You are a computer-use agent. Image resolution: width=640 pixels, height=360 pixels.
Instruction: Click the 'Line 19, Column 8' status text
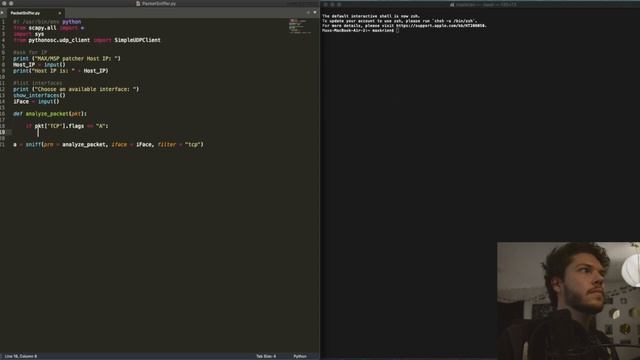[21, 356]
